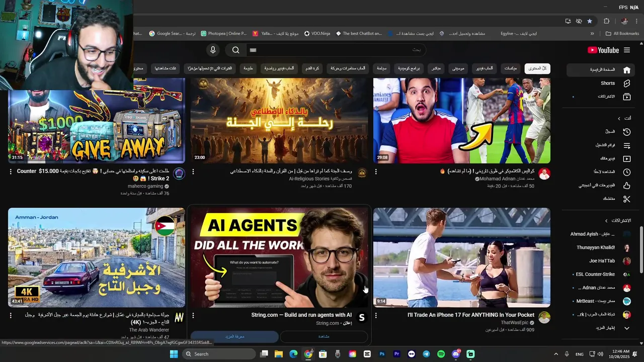This screenshot has height=362, width=644.
Task: Select the 'كرة القدم' (Football) filter chip
Action: click(312, 68)
